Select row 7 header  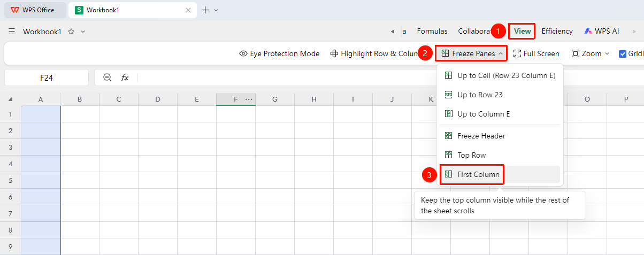tap(10, 213)
